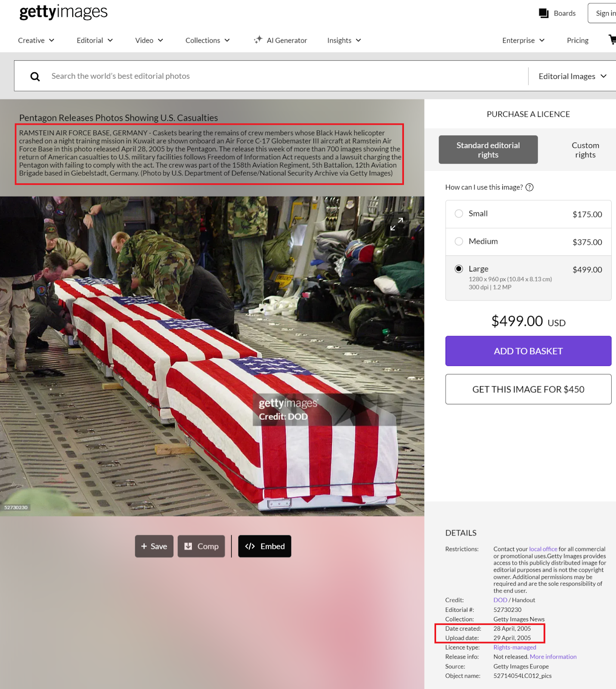Switch to the Custom rights tab

(x=585, y=150)
